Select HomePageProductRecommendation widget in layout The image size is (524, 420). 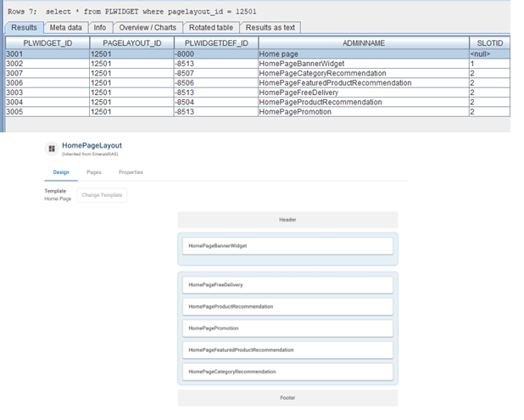(287, 306)
